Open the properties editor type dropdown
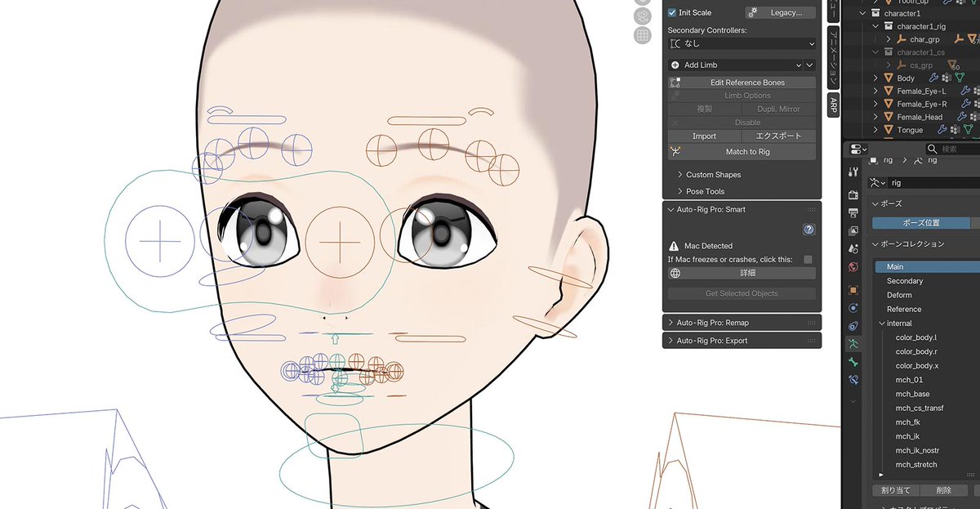This screenshot has height=509, width=980. pos(857,150)
